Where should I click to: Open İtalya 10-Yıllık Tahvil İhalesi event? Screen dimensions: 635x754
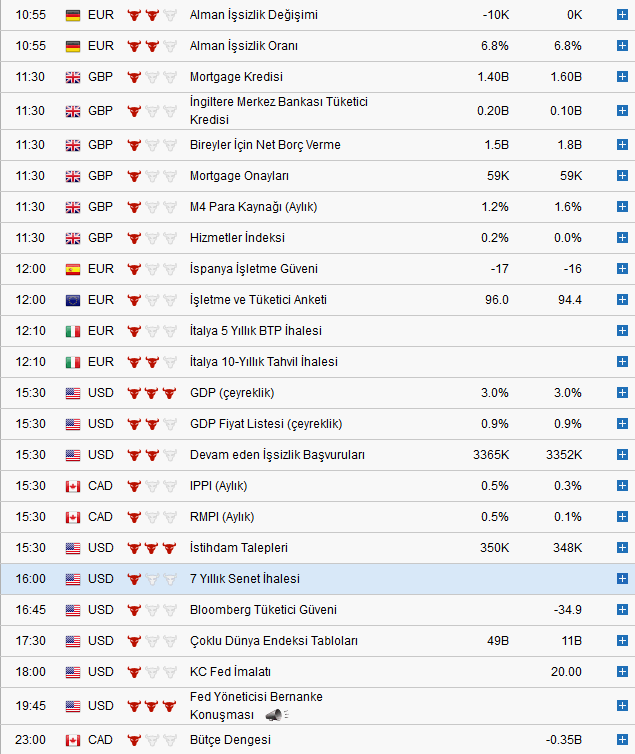tap(263, 362)
